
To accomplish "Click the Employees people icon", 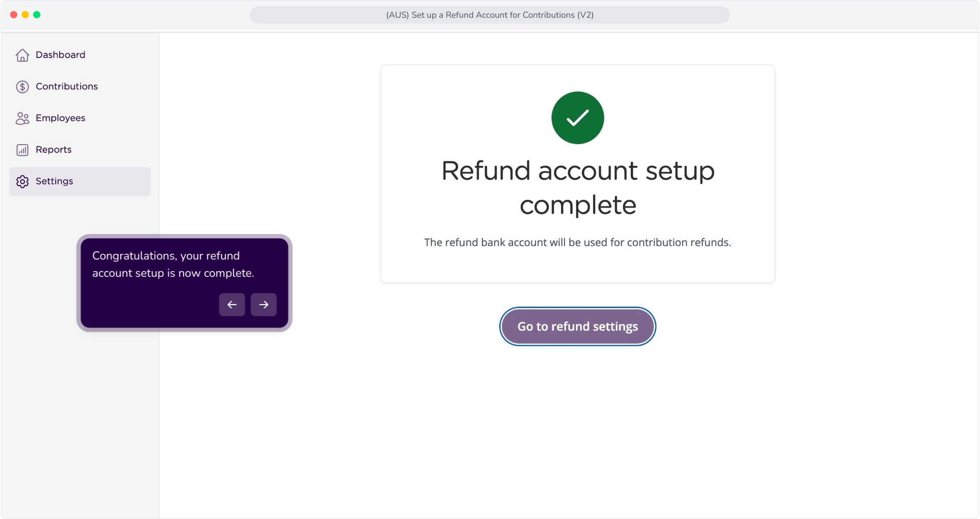I will 22,118.
